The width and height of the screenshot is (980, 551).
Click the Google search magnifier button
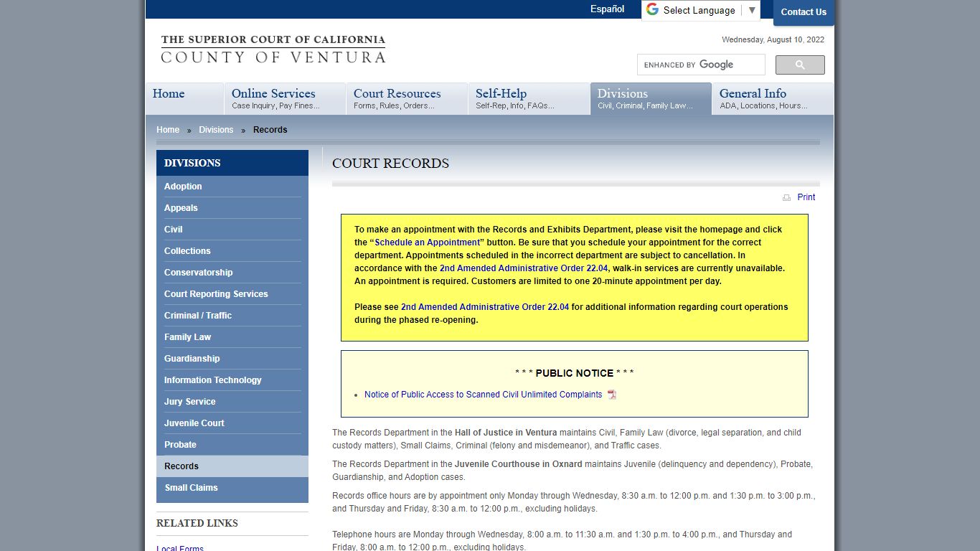click(800, 65)
